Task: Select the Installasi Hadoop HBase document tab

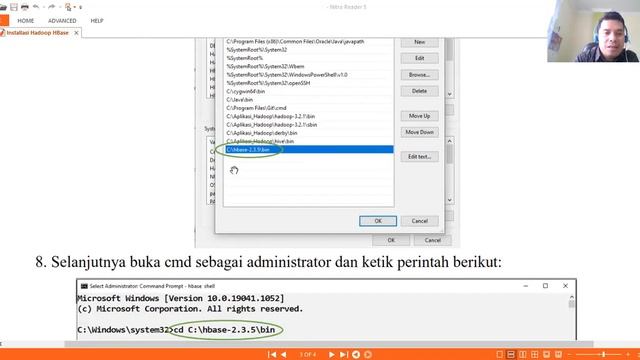Action: pyautogui.click(x=37, y=33)
